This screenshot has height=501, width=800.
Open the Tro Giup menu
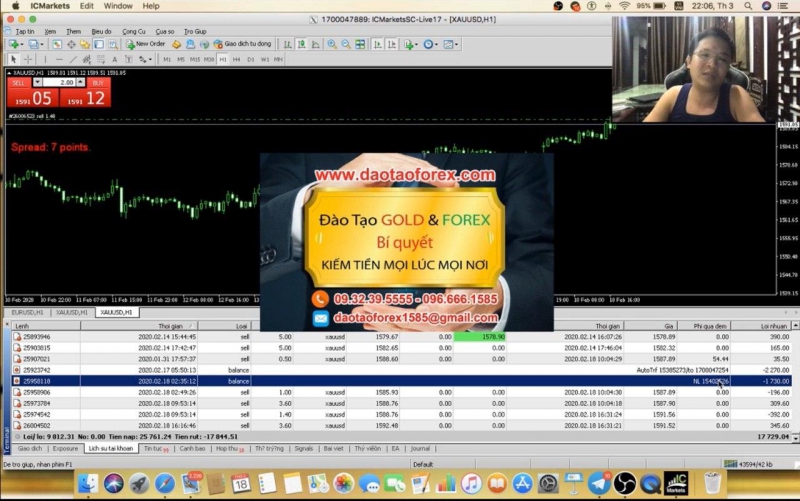tap(195, 32)
